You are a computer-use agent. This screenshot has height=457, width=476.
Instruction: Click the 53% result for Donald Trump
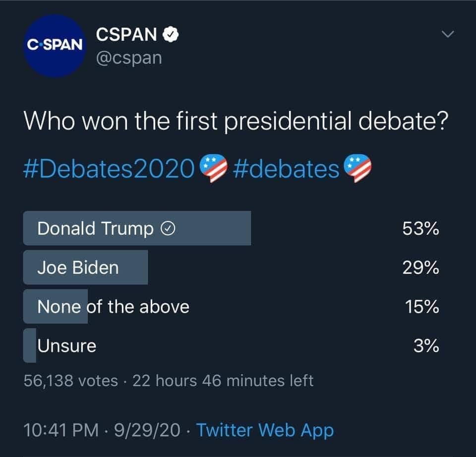pos(421,228)
